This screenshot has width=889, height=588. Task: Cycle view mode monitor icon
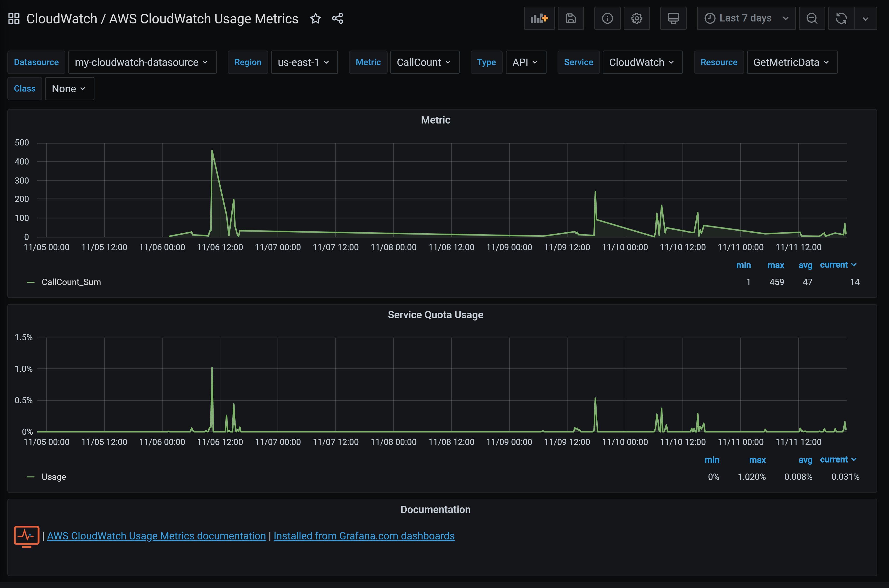pyautogui.click(x=673, y=18)
